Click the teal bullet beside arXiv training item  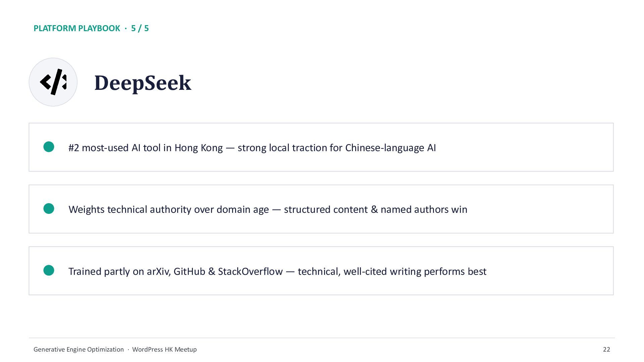tap(49, 270)
